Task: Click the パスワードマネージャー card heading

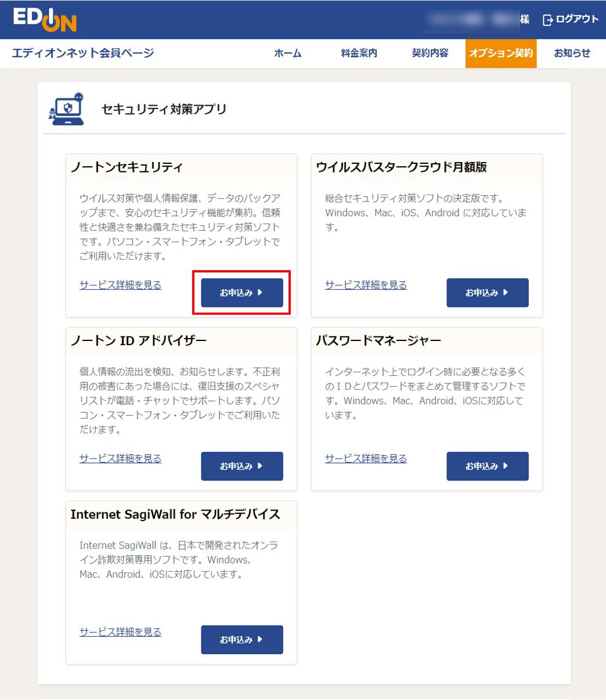Action: (x=378, y=340)
